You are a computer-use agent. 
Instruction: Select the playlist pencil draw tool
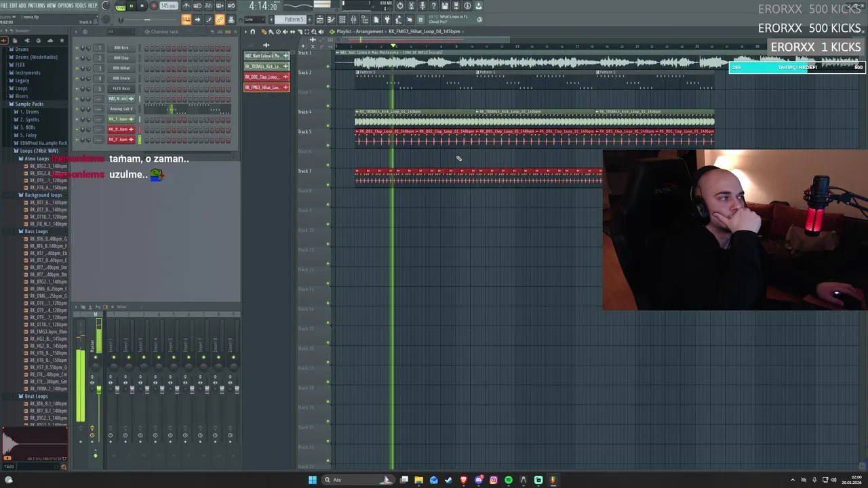pos(264,32)
